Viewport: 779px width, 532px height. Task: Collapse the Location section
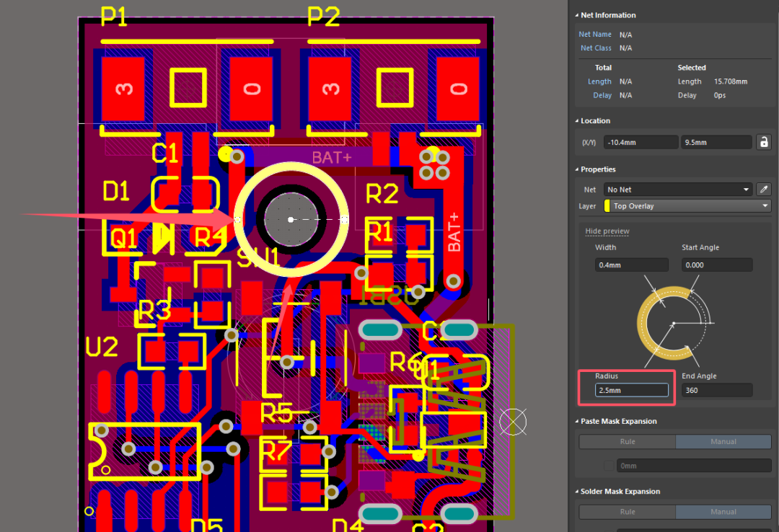click(577, 121)
